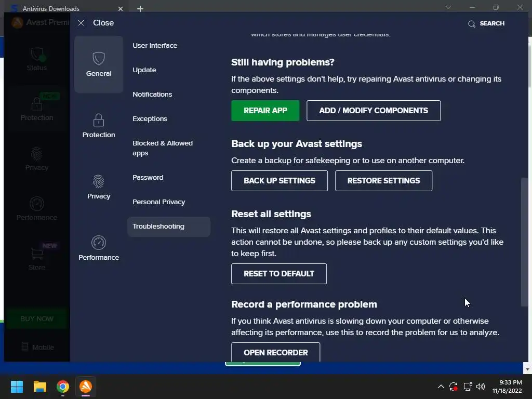Open Google Chrome from the taskbar
532x399 pixels.
[x=63, y=387]
